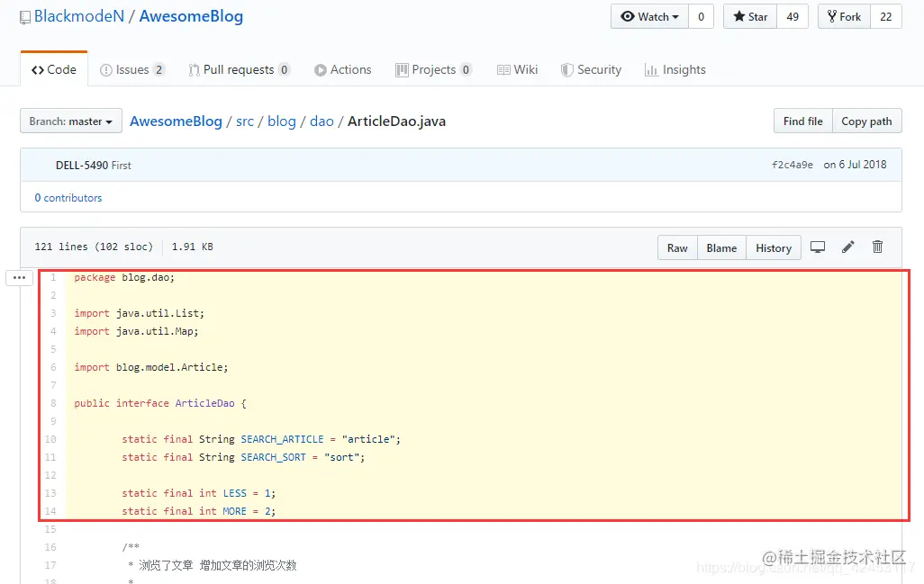Image resolution: width=924 pixels, height=584 pixels.
Task: Open the Pull requests tab
Action: [239, 69]
